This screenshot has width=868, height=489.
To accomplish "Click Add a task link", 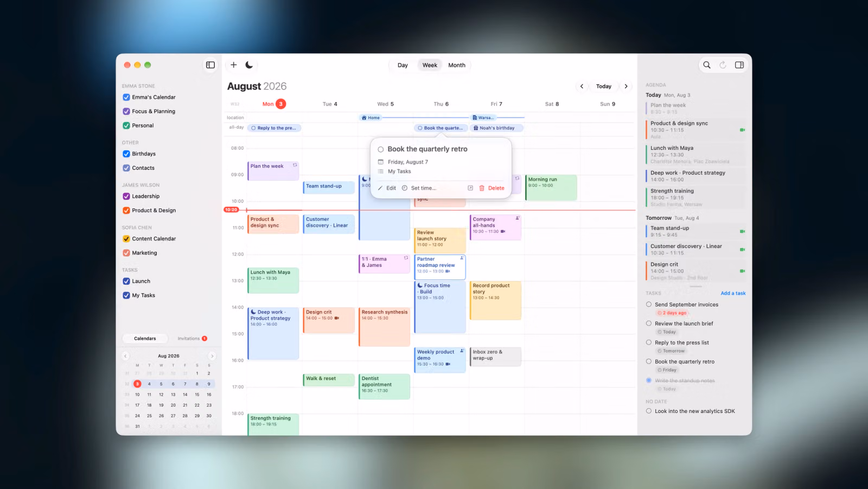I will pos(733,294).
